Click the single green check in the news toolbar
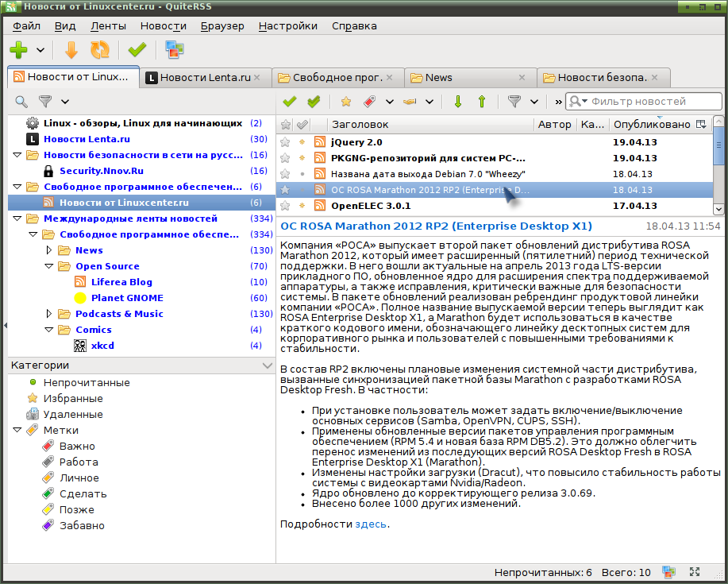The image size is (728, 584). (x=290, y=101)
